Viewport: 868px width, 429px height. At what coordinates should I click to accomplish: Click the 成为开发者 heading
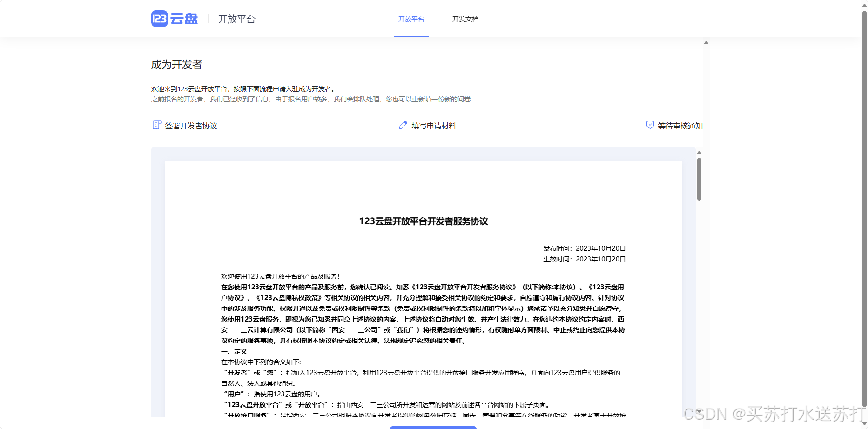pos(177,65)
